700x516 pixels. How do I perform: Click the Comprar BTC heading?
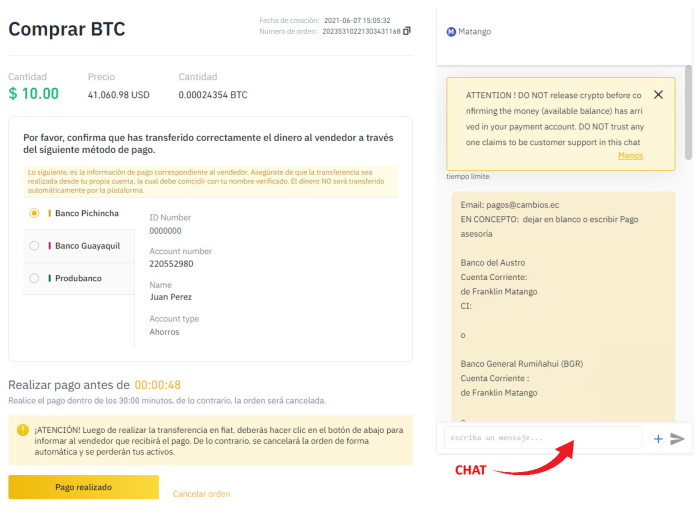tap(67, 29)
